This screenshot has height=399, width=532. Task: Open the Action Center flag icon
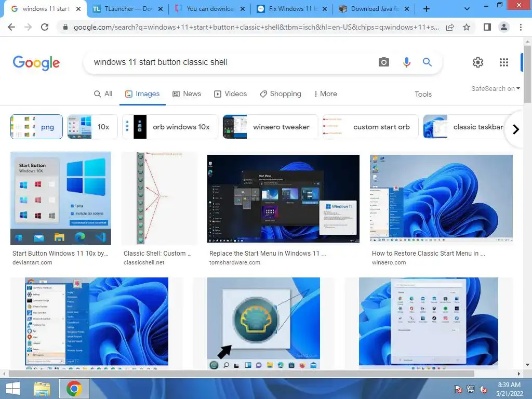click(458, 390)
